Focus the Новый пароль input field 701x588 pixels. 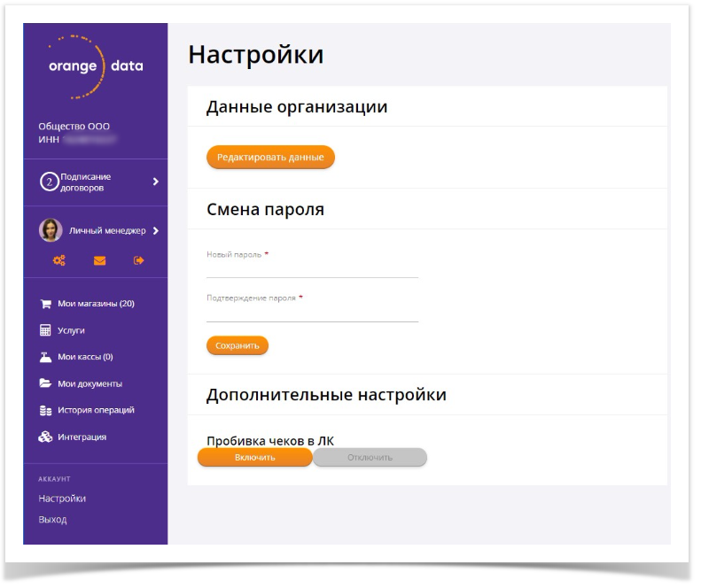[312, 269]
